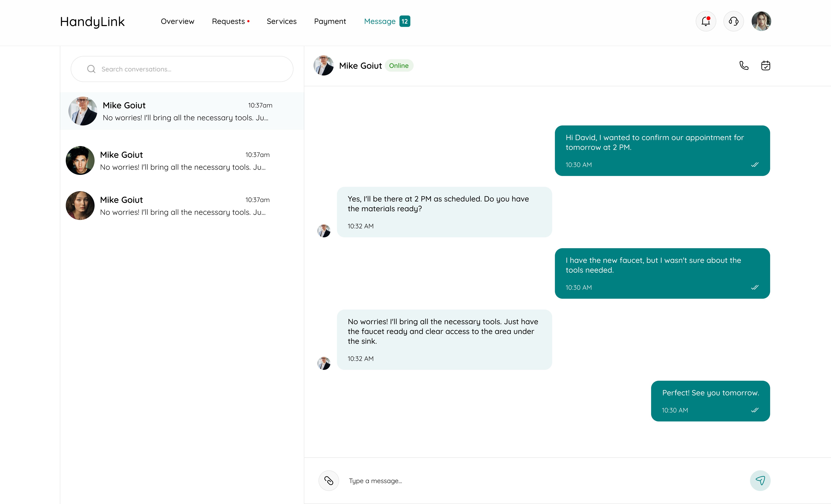The height and width of the screenshot is (504, 831).
Task: Open the user profile avatar
Action: pyautogui.click(x=761, y=21)
